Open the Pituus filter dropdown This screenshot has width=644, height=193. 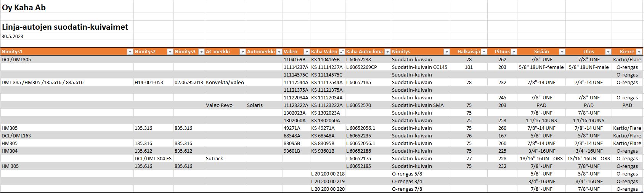514,52
